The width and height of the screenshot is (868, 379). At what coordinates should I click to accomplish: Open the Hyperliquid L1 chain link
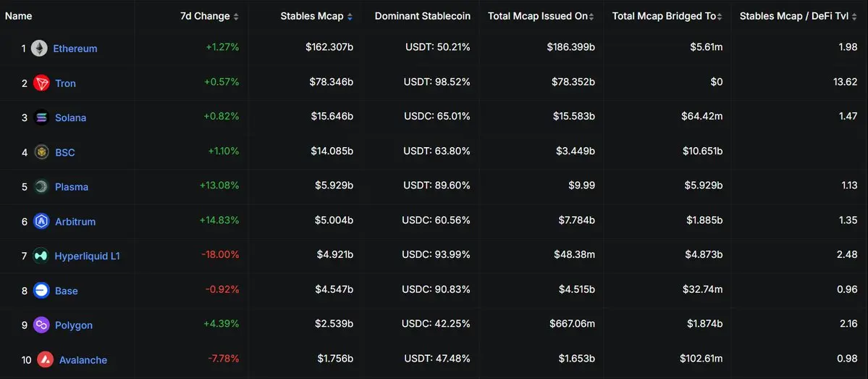[88, 256]
